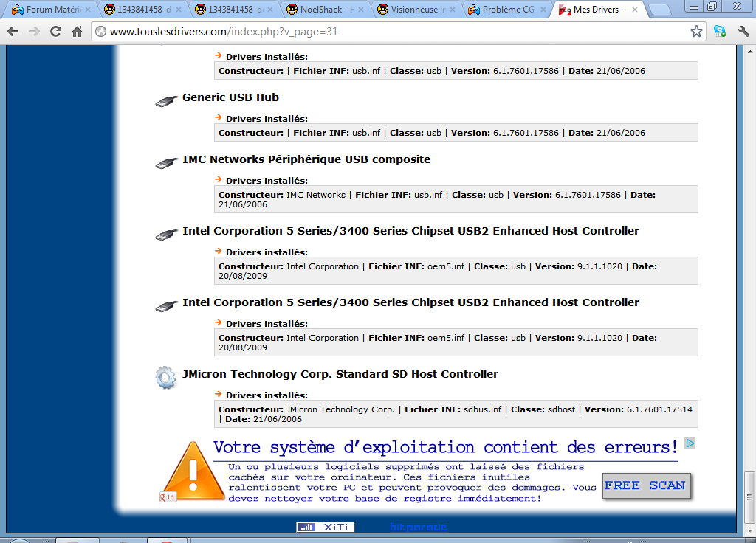
Task: Close the NoelShack tab
Action: pos(360,10)
